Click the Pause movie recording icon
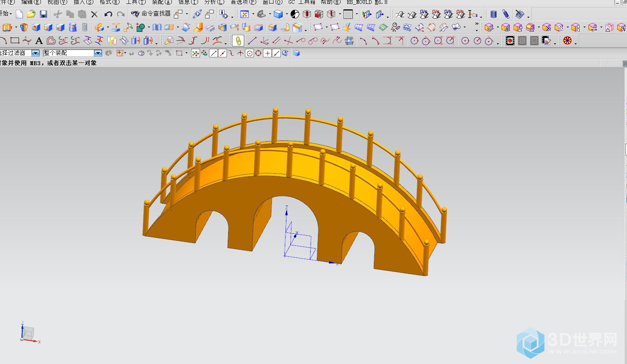 (522, 41)
